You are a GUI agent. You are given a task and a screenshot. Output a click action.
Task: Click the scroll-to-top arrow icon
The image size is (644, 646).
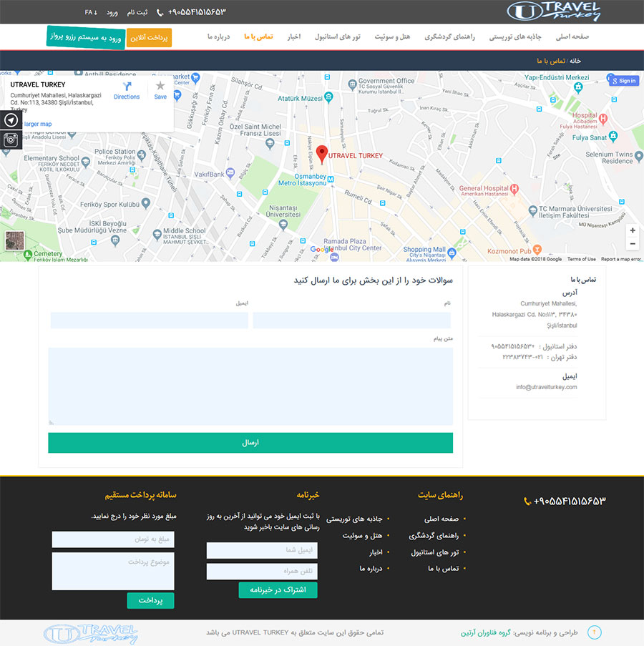[x=594, y=632]
